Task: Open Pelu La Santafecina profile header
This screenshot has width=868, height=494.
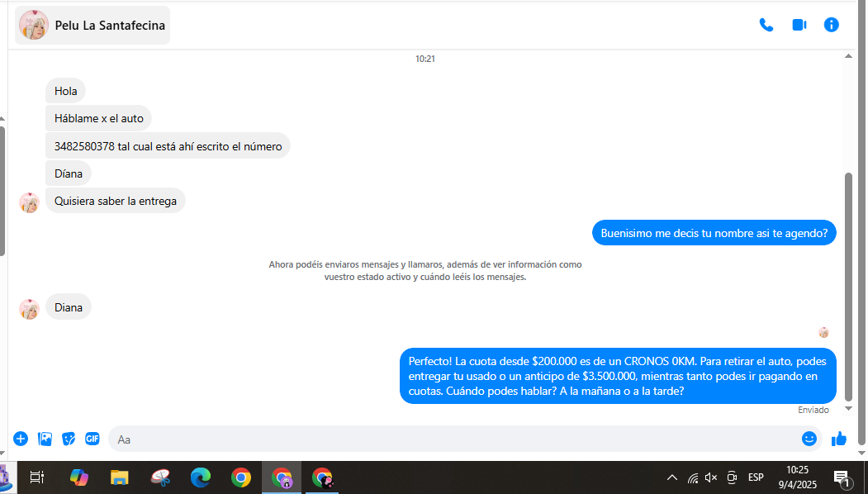Action: 92,26
